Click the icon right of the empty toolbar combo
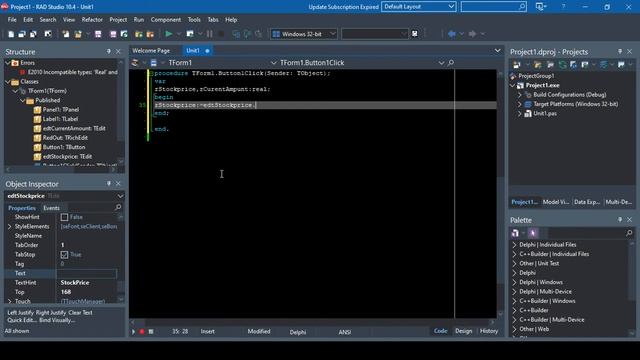Screen dimensions: 640x360 pyautogui.click(x=415, y=34)
